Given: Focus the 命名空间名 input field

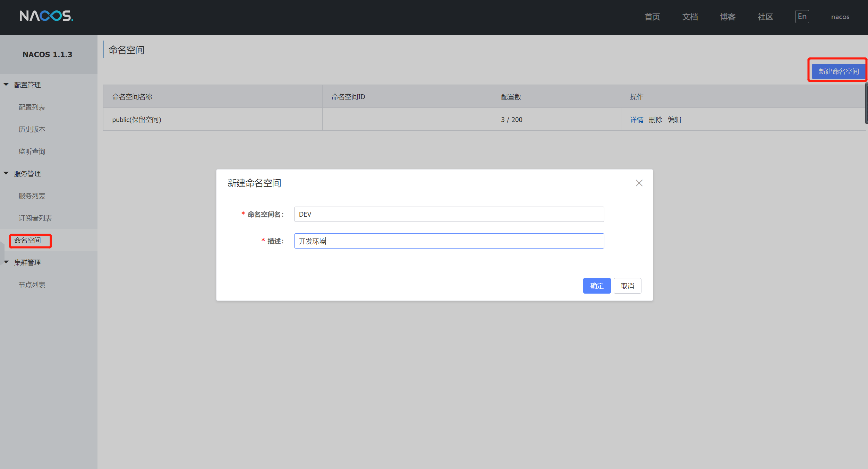Looking at the screenshot, I should tap(449, 214).
